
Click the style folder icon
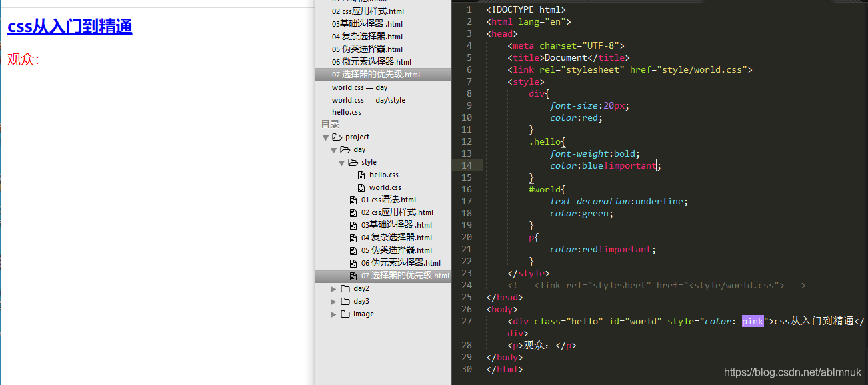(353, 162)
